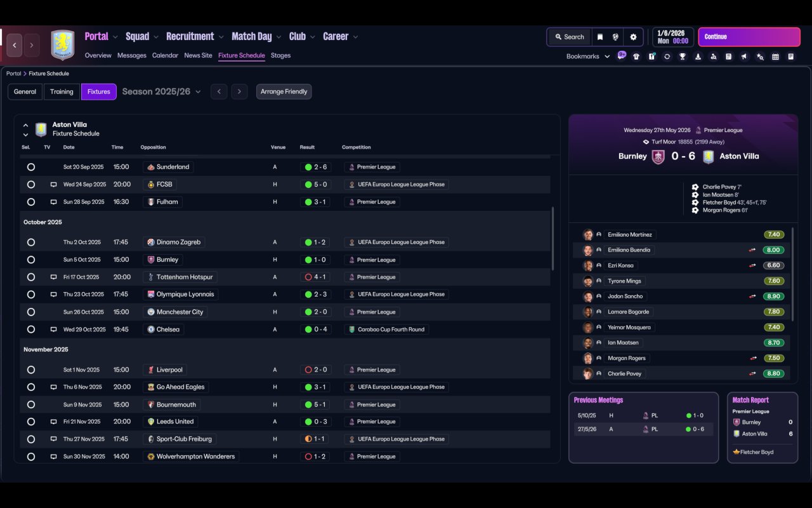Click Jadon Sancho's 8.90 rating badge
812x508 pixels.
[x=774, y=297]
